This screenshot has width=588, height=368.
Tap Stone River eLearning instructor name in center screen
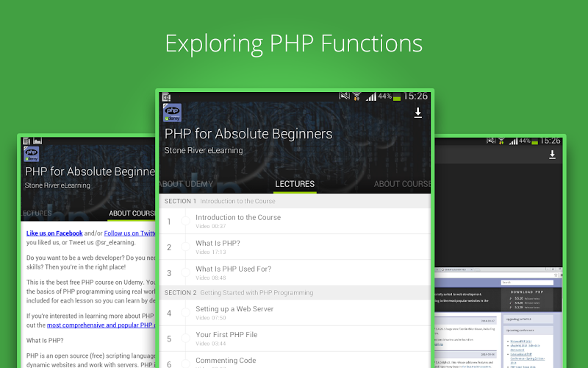pyautogui.click(x=204, y=150)
